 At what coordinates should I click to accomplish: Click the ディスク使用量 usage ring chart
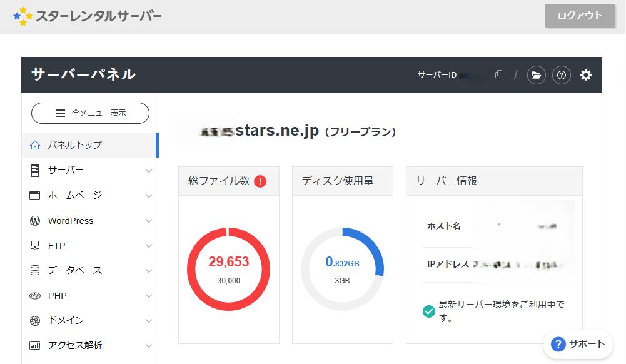point(343,270)
